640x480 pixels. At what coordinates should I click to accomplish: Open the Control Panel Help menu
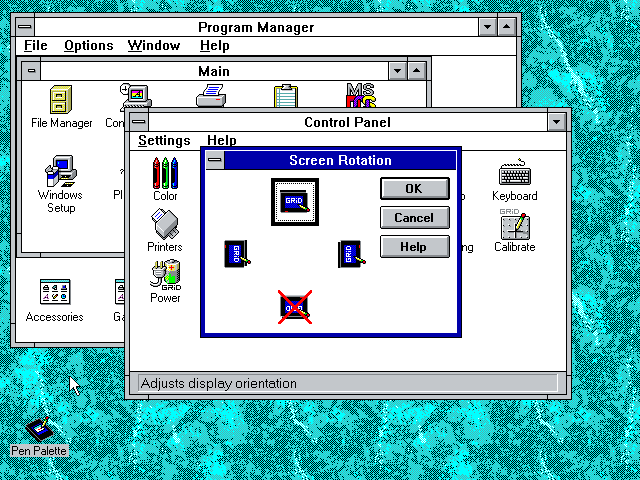click(x=222, y=140)
